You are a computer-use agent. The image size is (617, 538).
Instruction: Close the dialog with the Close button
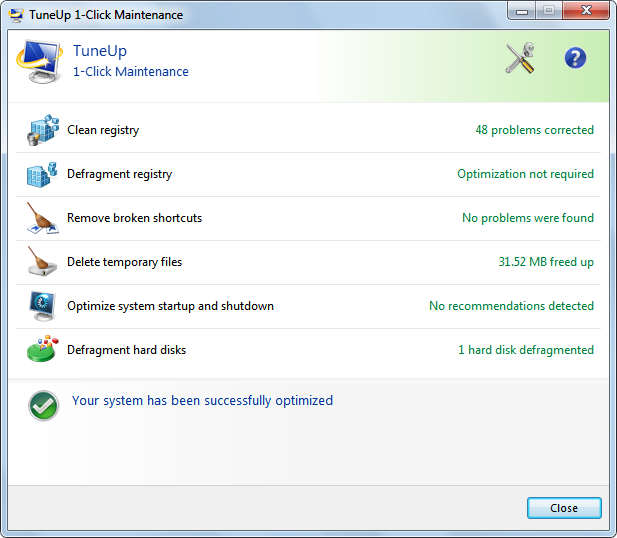click(564, 508)
